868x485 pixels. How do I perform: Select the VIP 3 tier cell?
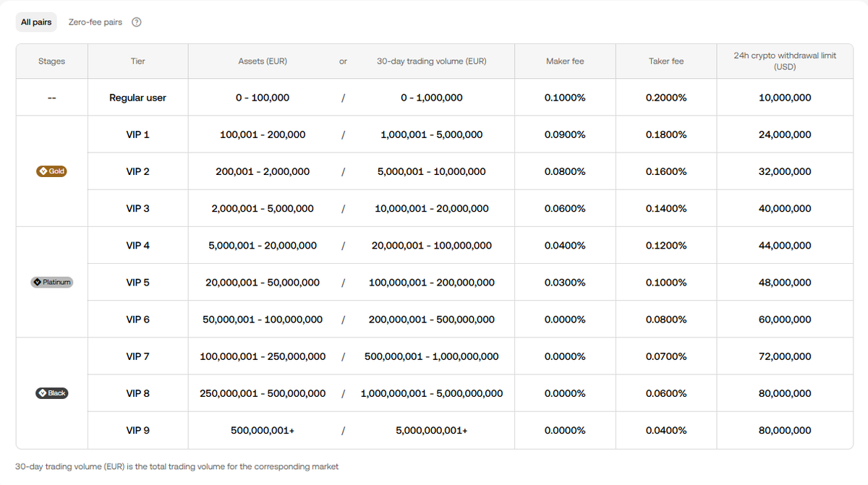pyautogui.click(x=138, y=208)
